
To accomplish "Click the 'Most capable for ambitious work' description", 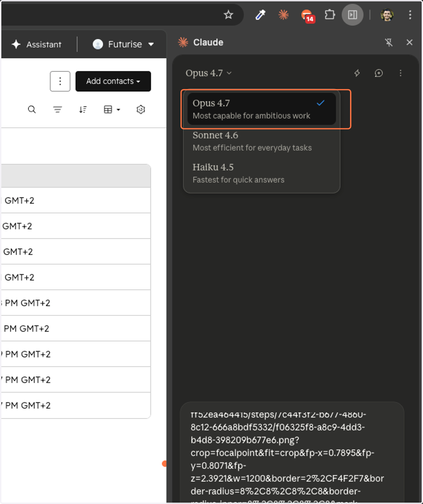I will click(251, 116).
